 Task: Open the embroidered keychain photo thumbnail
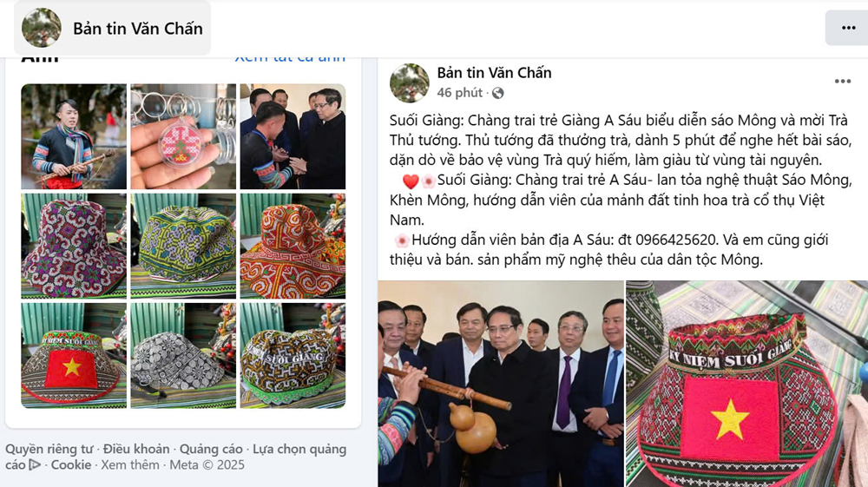183,136
